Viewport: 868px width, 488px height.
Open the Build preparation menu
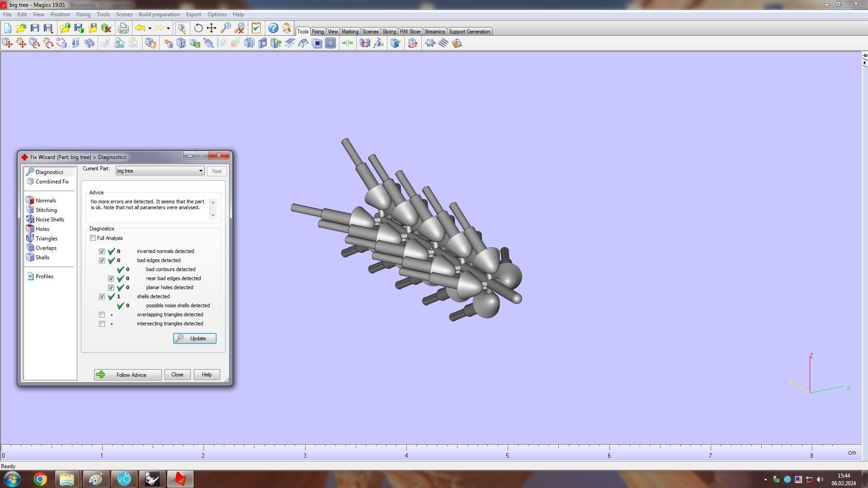[x=159, y=14]
